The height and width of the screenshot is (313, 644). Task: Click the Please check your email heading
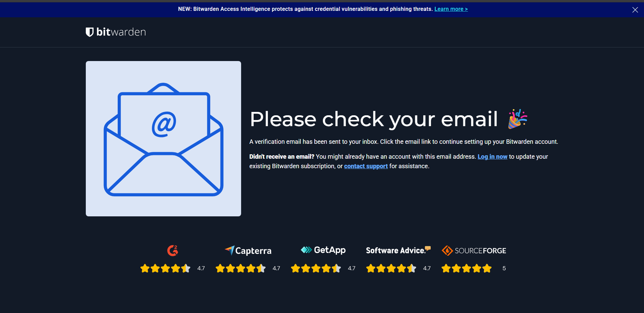[x=374, y=119]
